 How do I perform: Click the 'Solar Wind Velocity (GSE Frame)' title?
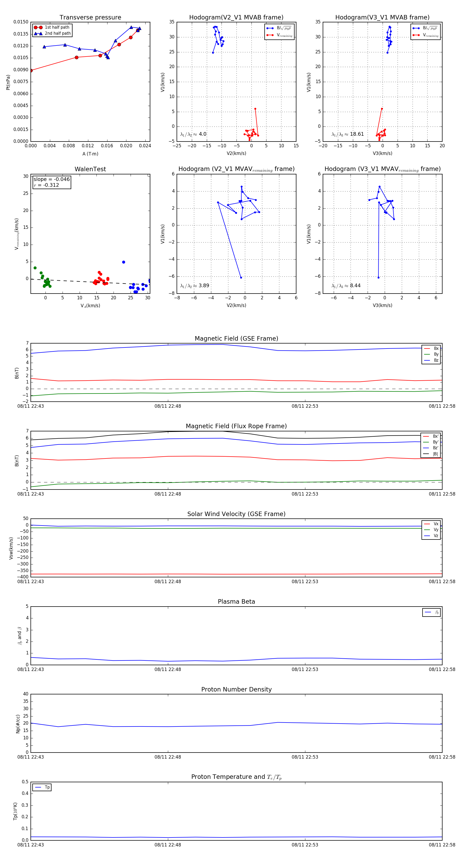click(236, 514)
